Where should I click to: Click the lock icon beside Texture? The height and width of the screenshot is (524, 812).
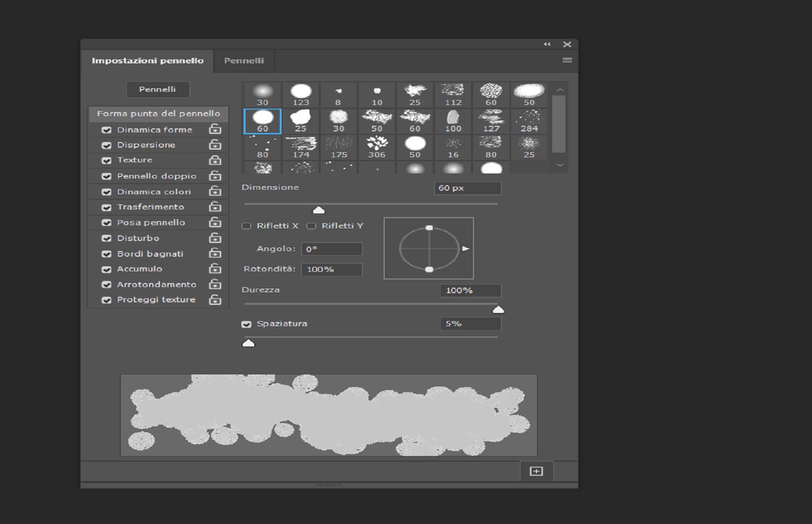point(215,160)
